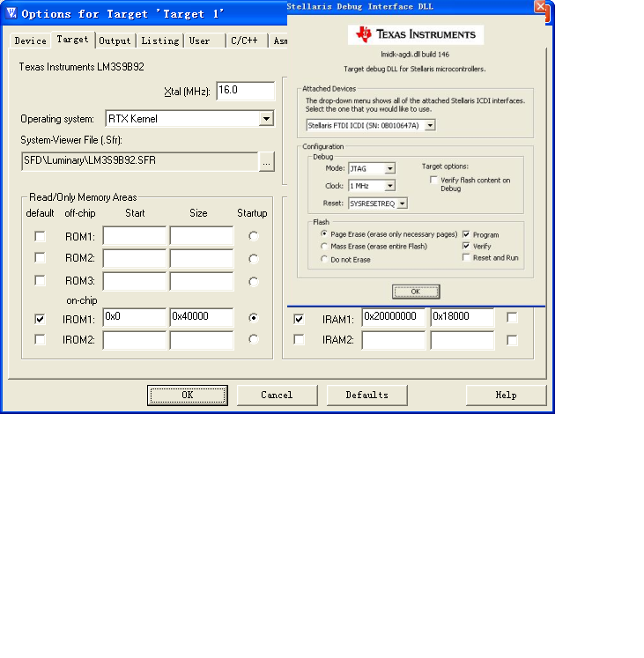
Task: Open the C/C++ tab
Action: point(247,41)
